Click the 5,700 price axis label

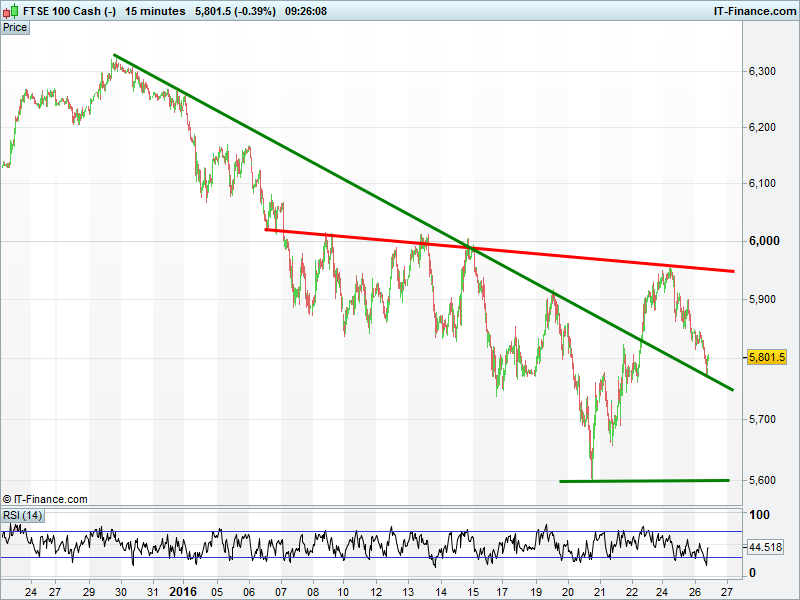[x=762, y=419]
